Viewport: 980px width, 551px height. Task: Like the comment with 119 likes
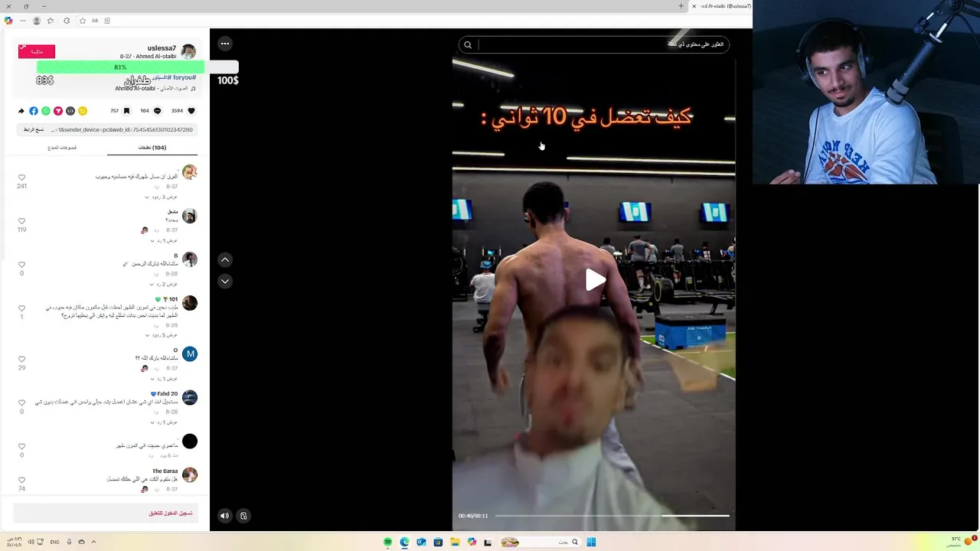pos(21,221)
